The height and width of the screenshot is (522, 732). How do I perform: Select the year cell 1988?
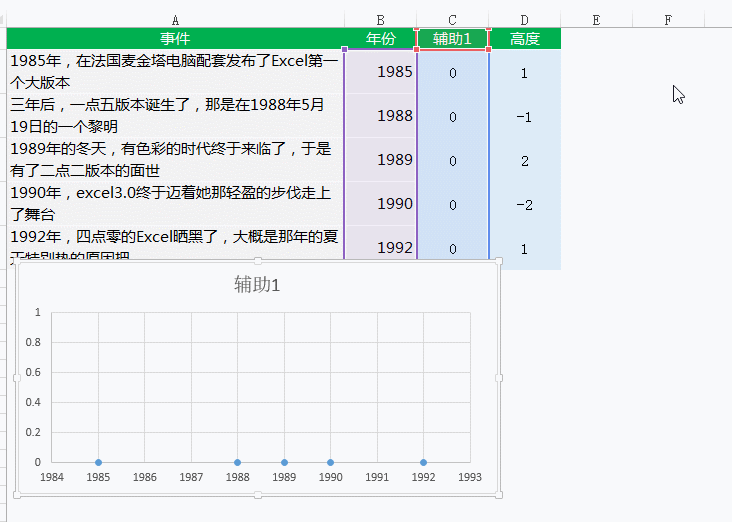(x=380, y=115)
